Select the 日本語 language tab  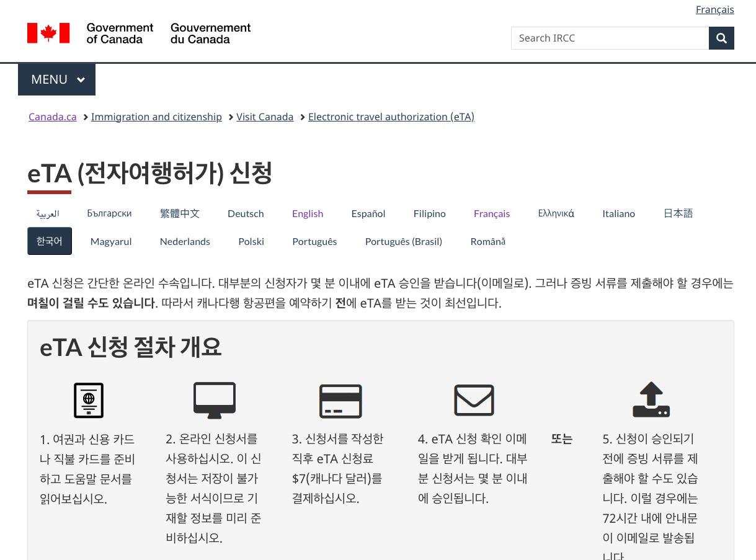[x=678, y=213]
